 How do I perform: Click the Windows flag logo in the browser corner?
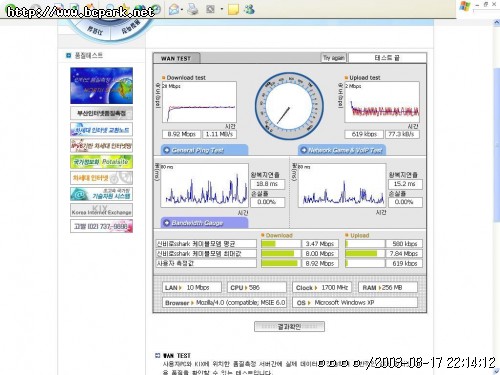pos(464,7)
